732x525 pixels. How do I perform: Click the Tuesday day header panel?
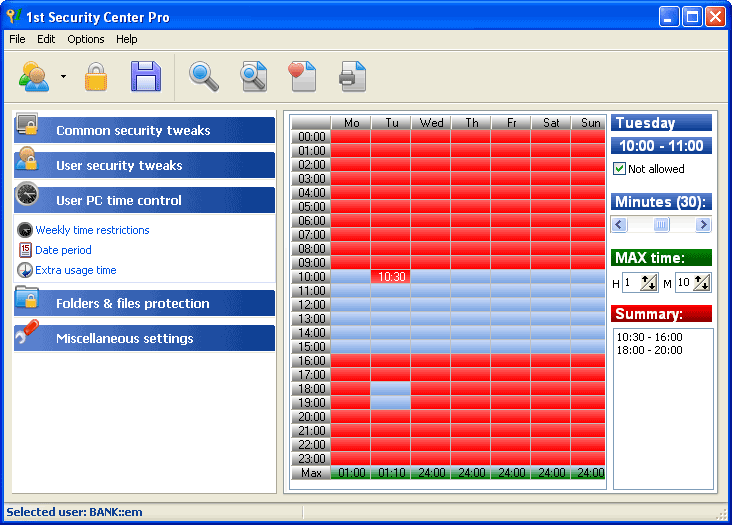click(661, 123)
